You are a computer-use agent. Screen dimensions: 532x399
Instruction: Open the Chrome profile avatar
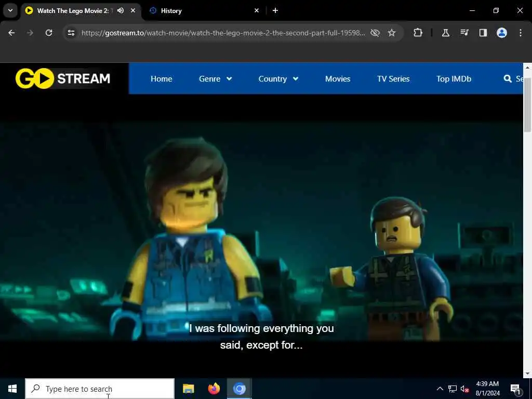tap(502, 33)
